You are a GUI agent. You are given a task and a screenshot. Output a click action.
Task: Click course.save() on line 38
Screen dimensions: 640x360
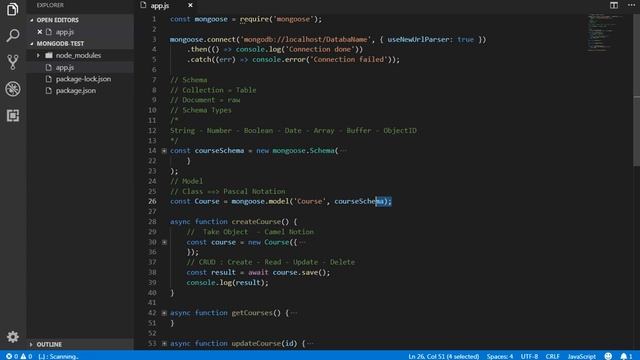tap(301, 272)
